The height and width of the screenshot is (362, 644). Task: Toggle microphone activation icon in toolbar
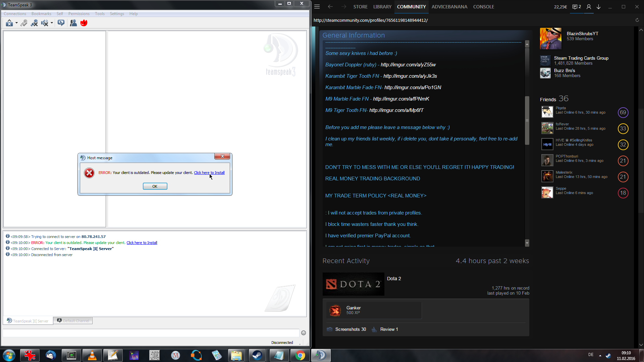[24, 23]
